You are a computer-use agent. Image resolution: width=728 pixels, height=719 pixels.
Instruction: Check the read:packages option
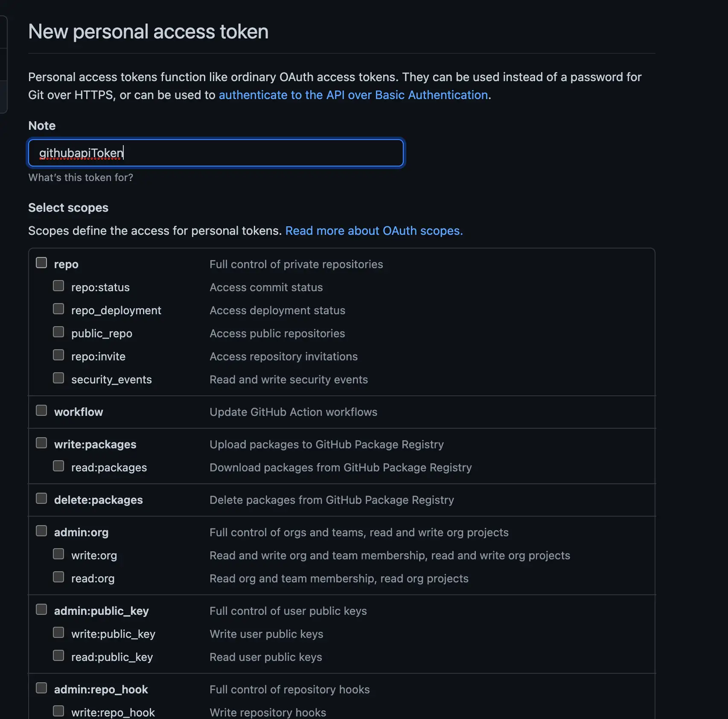tap(58, 466)
